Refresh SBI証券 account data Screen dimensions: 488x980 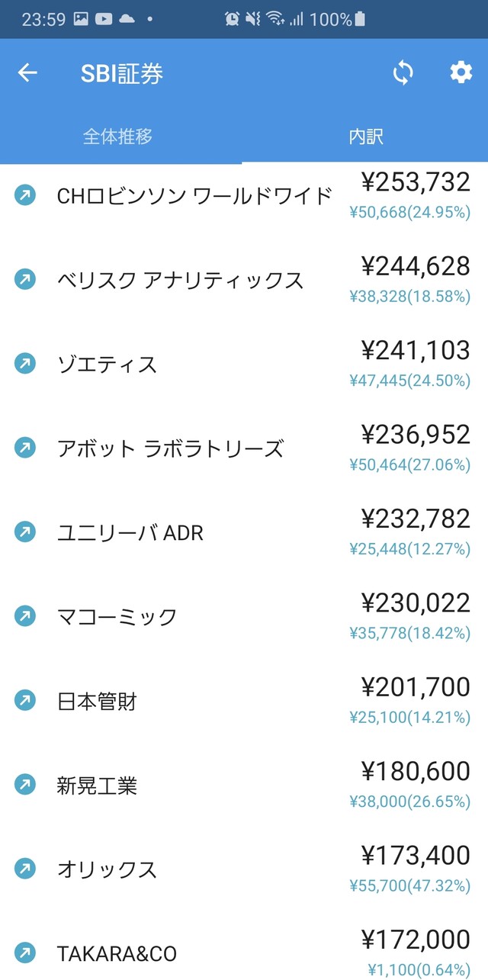[x=403, y=73]
